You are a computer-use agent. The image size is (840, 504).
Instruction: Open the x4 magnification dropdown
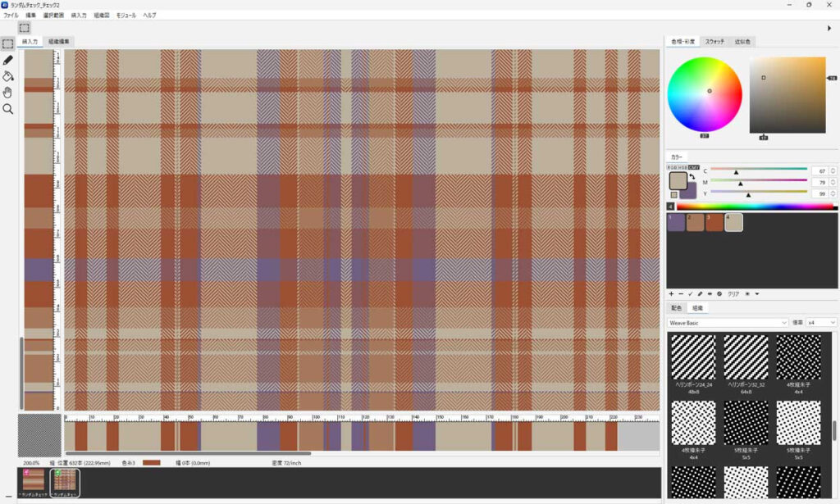click(820, 323)
